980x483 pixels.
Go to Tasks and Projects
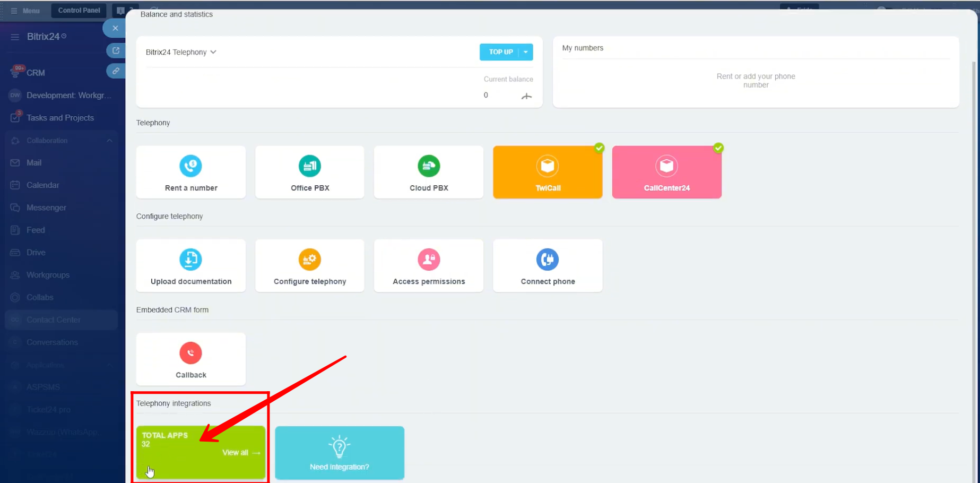(60, 118)
